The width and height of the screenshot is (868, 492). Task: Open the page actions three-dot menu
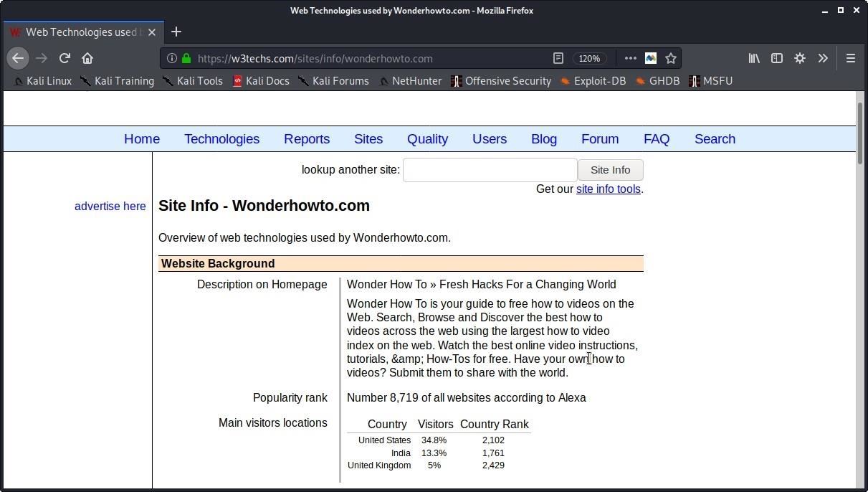coord(630,58)
